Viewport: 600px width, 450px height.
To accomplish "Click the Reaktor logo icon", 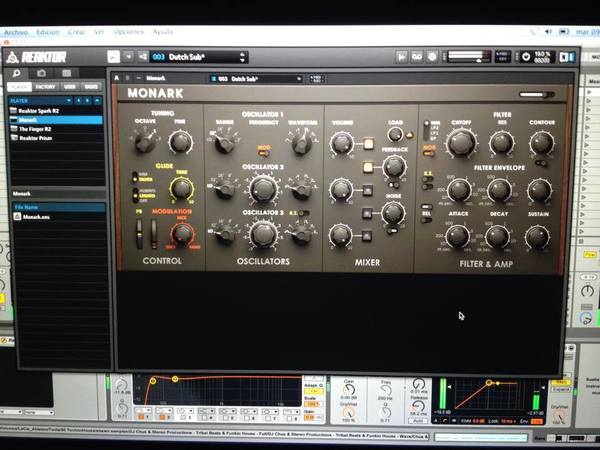I will [13, 58].
